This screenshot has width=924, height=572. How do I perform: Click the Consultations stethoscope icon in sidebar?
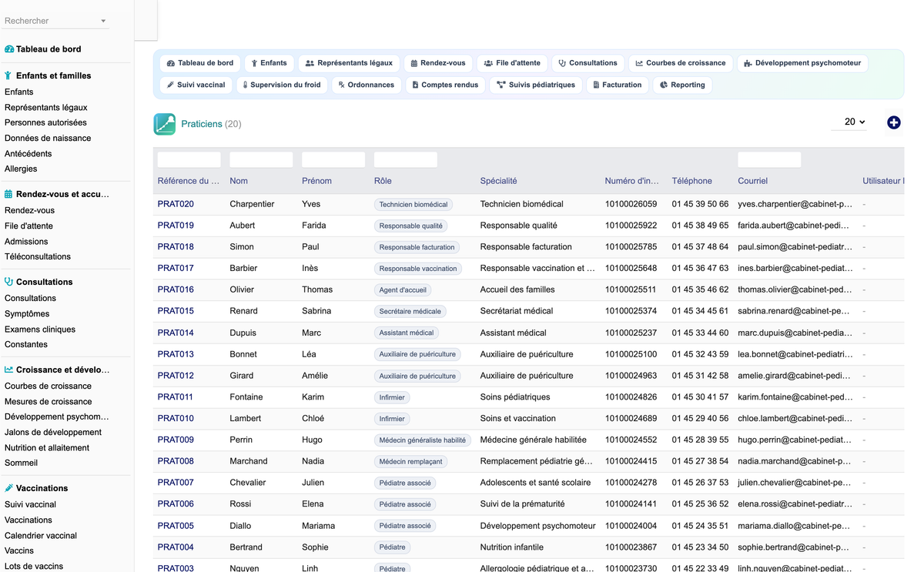tap(8, 282)
